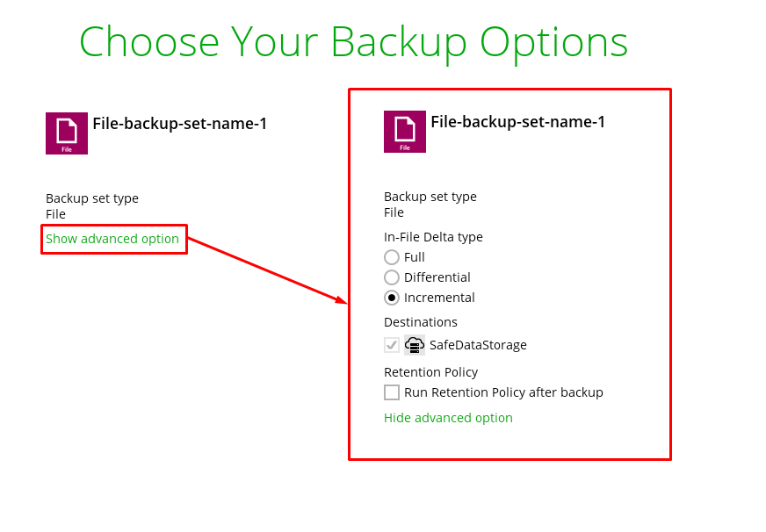The image size is (766, 532).
Task: Click the left File-backup-set-name-1 title
Action: click(180, 124)
